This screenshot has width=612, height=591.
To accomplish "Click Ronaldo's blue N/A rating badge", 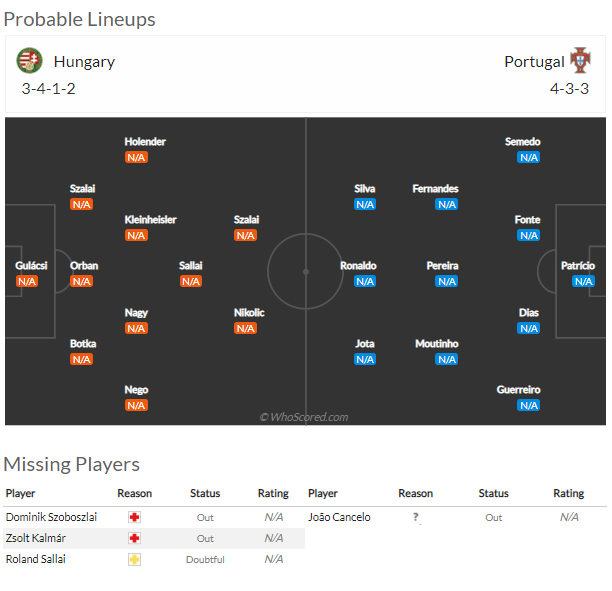I will (x=365, y=281).
